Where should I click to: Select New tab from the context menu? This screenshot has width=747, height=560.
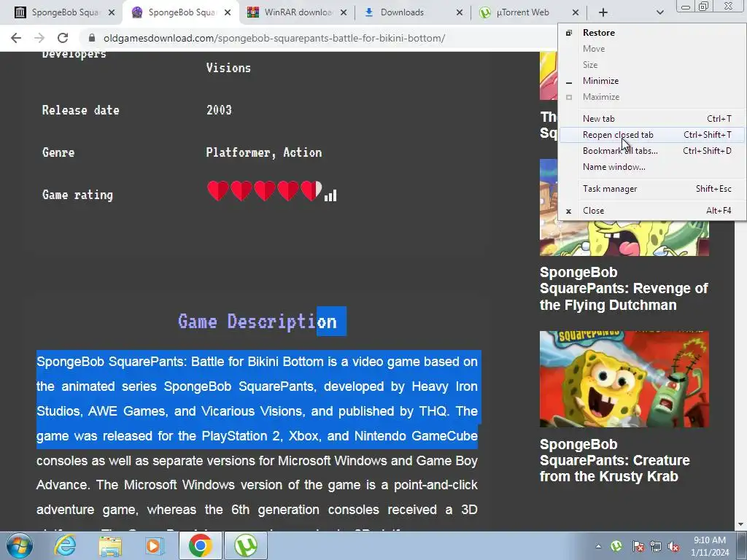651,119
